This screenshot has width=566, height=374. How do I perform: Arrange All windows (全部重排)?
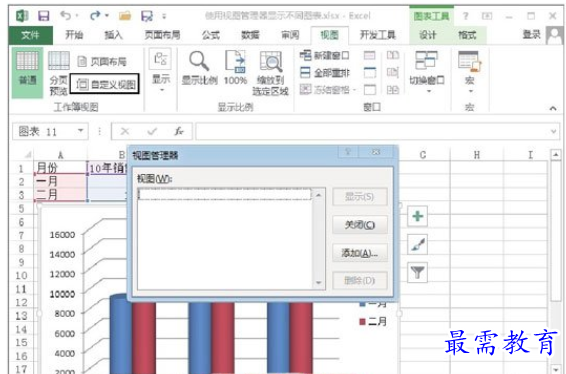325,73
